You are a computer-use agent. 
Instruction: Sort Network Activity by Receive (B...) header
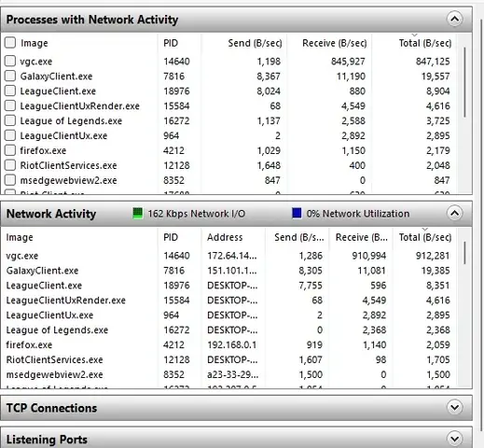362,237
